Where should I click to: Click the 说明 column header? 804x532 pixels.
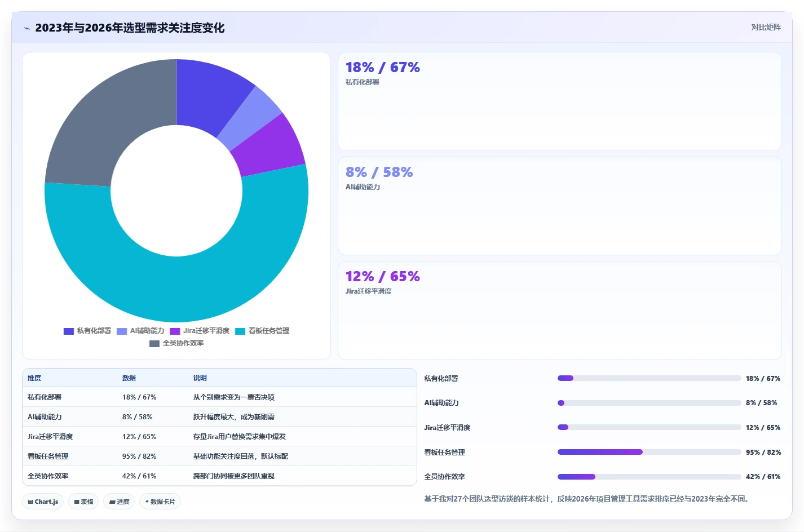click(x=200, y=378)
